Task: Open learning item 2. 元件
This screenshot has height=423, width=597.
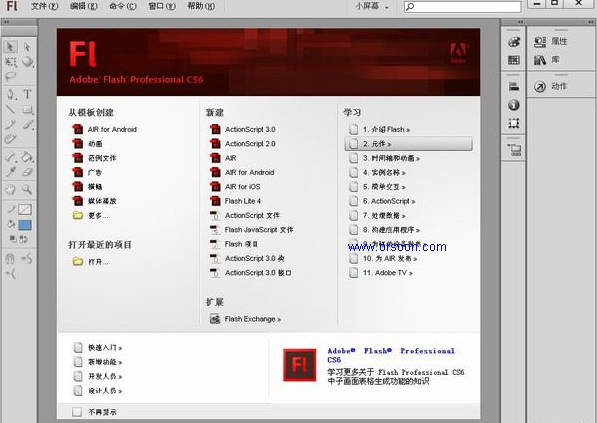Action: coord(409,144)
